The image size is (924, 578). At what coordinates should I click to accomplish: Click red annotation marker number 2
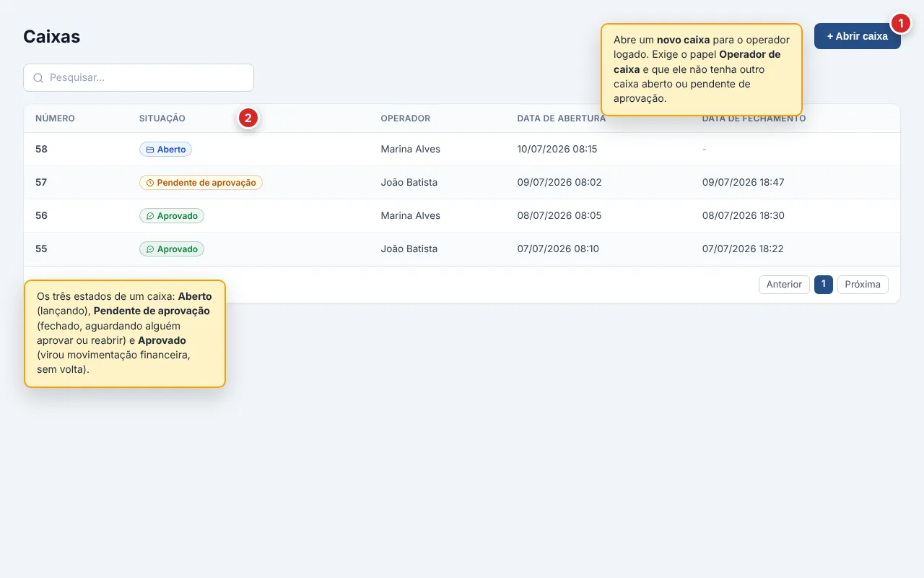248,118
